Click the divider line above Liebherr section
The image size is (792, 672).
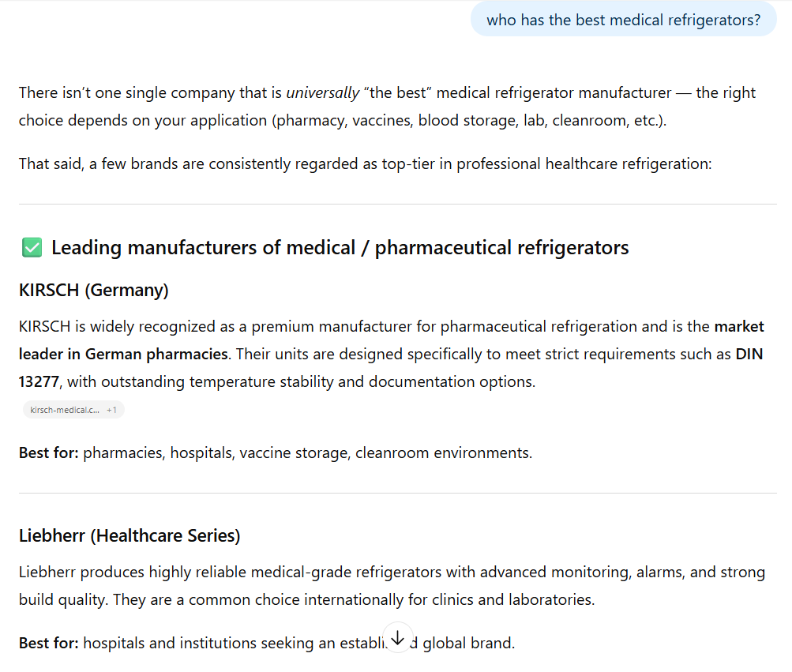pos(397,493)
